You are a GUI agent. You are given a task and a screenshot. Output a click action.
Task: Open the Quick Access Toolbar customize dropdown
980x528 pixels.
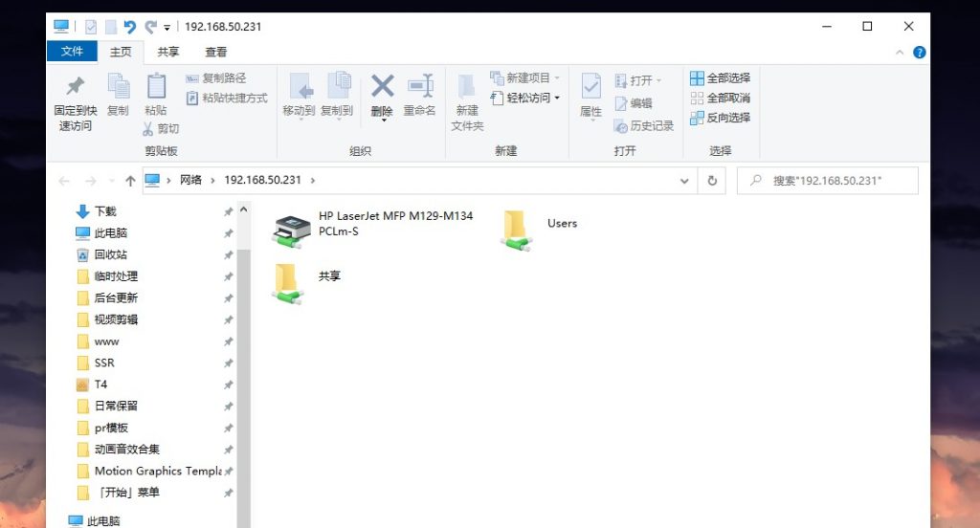167,28
